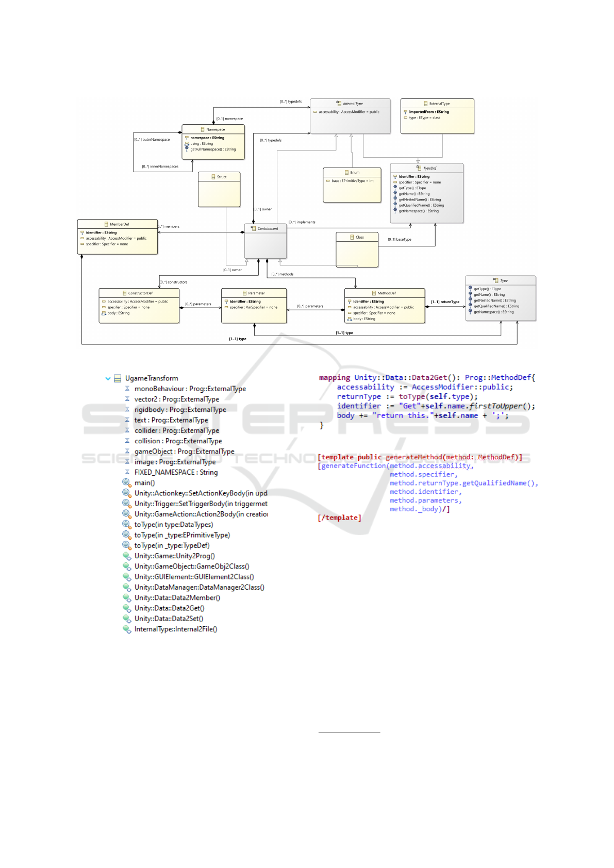Click the helper icon of toType(in type:DataTypes)
The width and height of the screenshot is (614, 868).
pos(126,525)
